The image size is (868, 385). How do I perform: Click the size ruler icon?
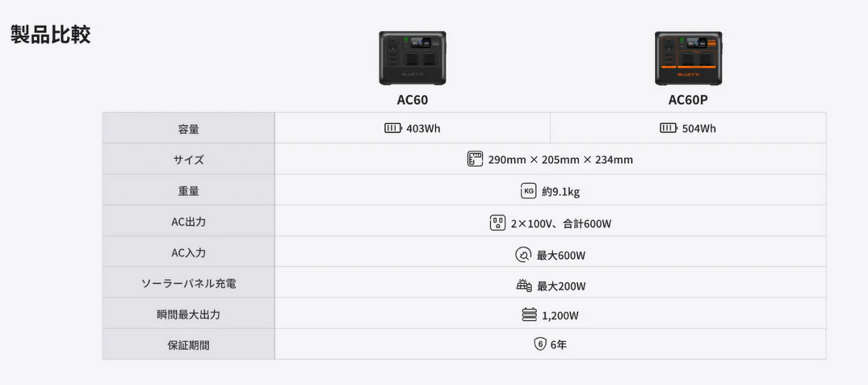[x=475, y=159]
